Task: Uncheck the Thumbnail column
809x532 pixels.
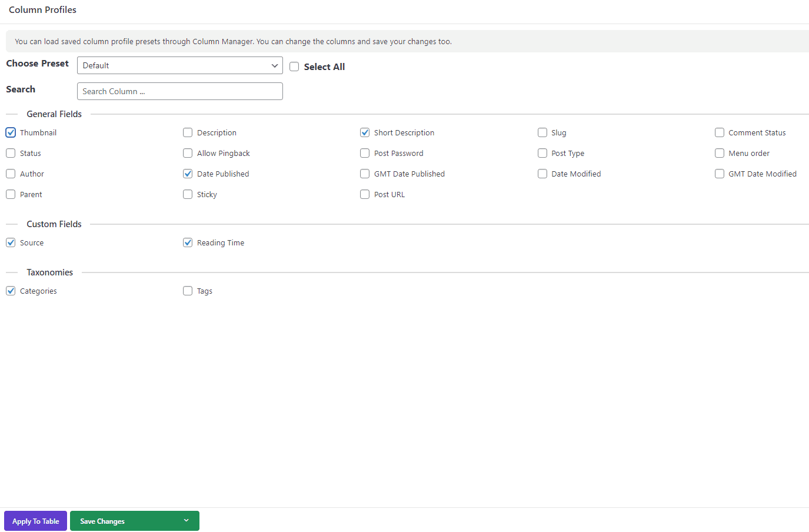Action: coord(10,132)
